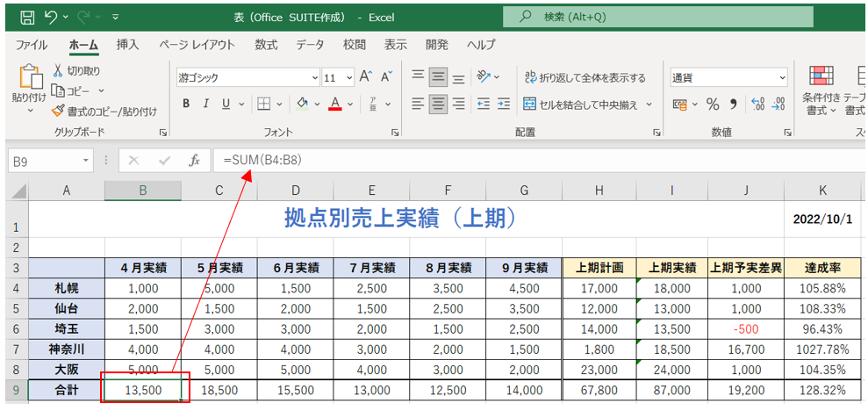Click the Format Painter brush icon
This screenshot has height=411, width=868.
(58, 111)
